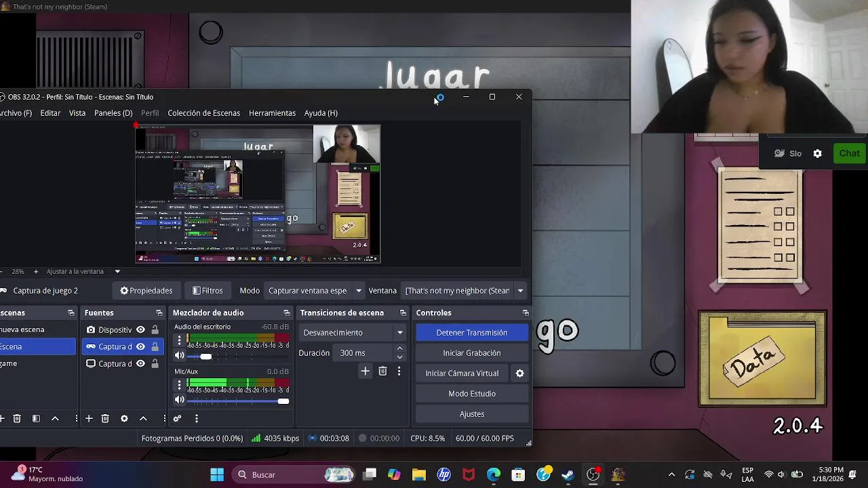Image resolution: width=868 pixels, height=488 pixels.
Task: Toggle lock on selected Captura d game source
Action: pos(155,346)
